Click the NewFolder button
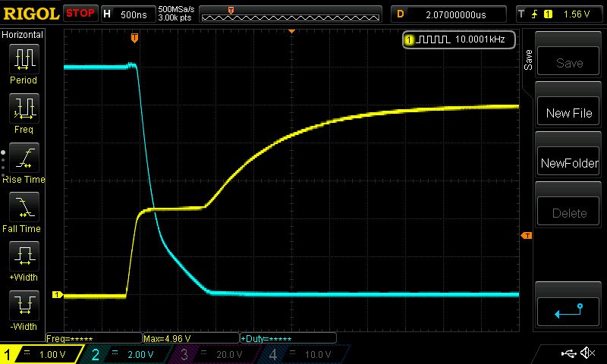The height and width of the screenshot is (364, 607). 568,162
